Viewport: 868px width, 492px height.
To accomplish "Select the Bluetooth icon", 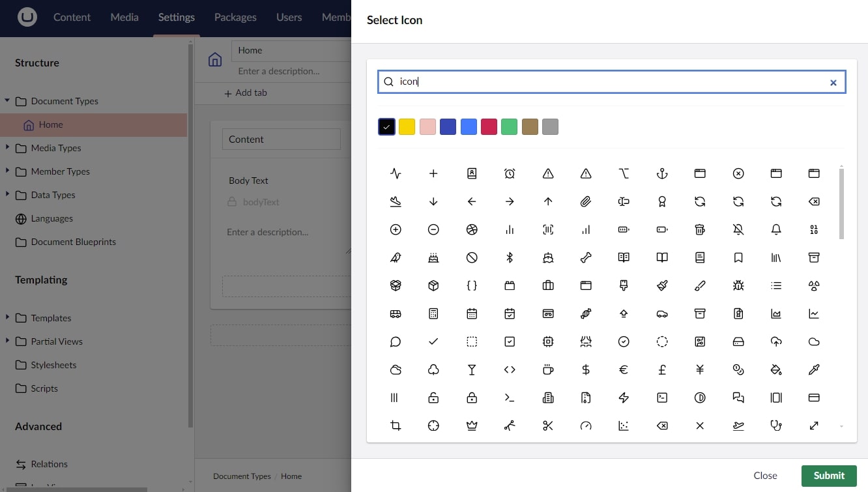I will coord(510,257).
